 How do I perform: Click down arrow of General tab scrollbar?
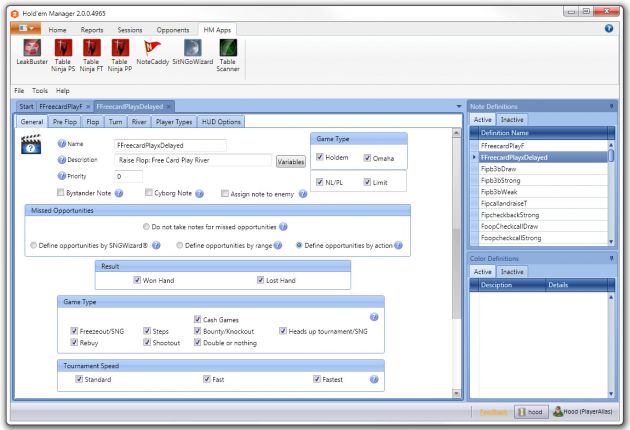tap(456, 393)
